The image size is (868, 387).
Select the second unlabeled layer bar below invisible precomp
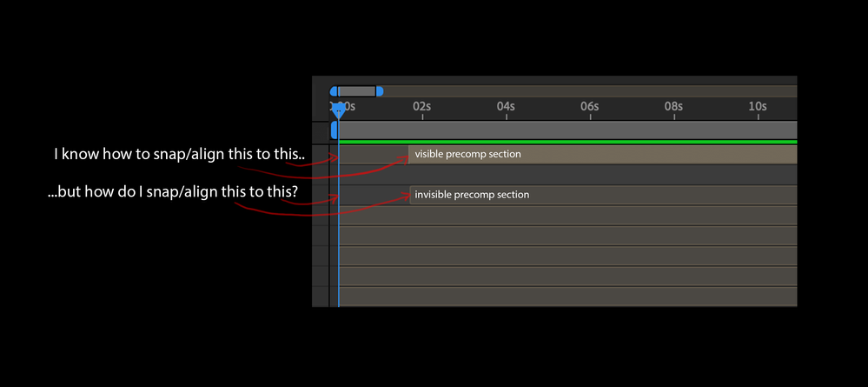565,236
